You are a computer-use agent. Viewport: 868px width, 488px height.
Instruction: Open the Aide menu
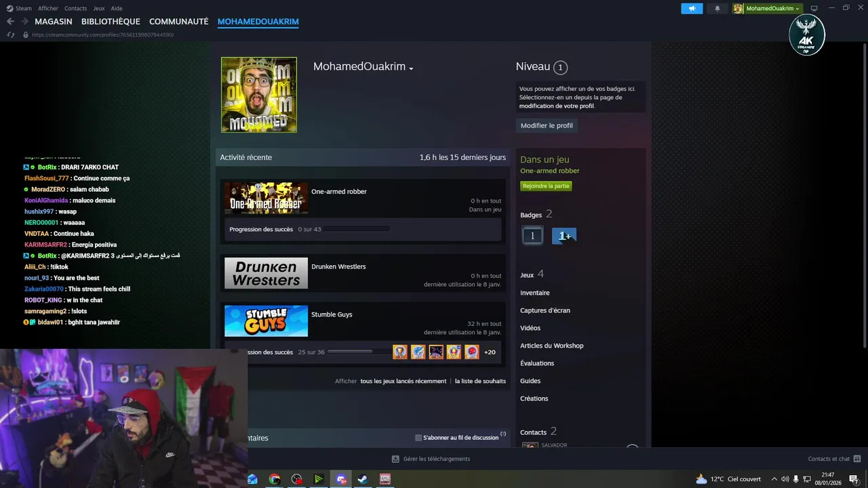coord(117,8)
